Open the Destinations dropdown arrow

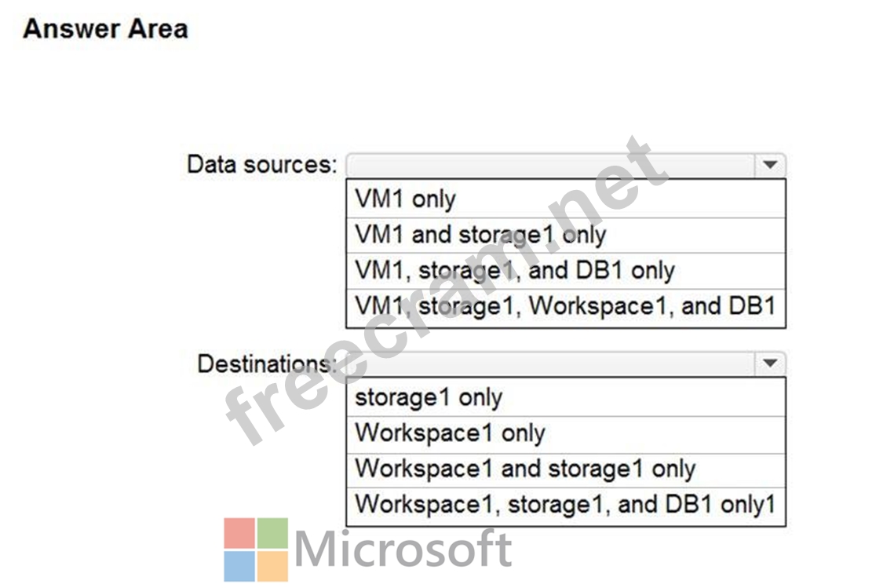(x=770, y=363)
